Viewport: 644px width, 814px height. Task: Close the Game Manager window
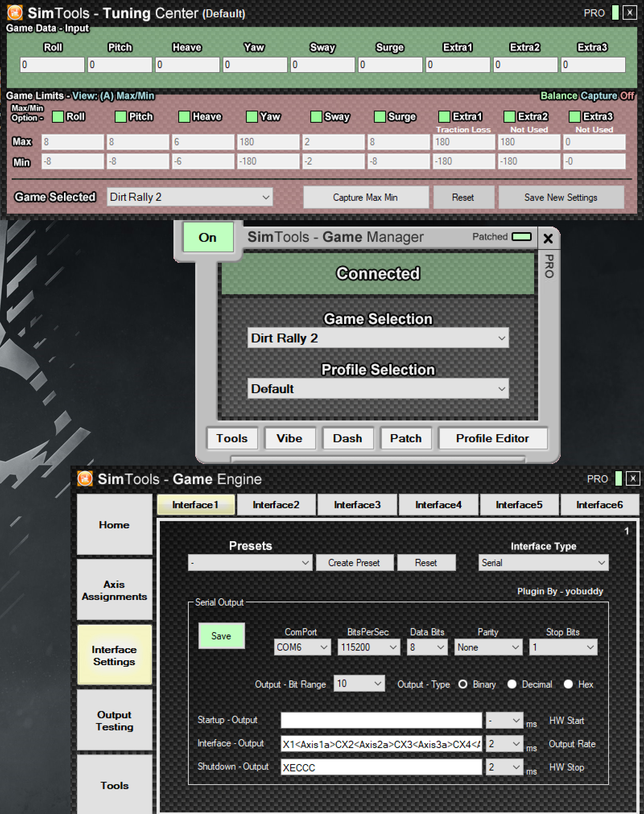click(x=548, y=239)
